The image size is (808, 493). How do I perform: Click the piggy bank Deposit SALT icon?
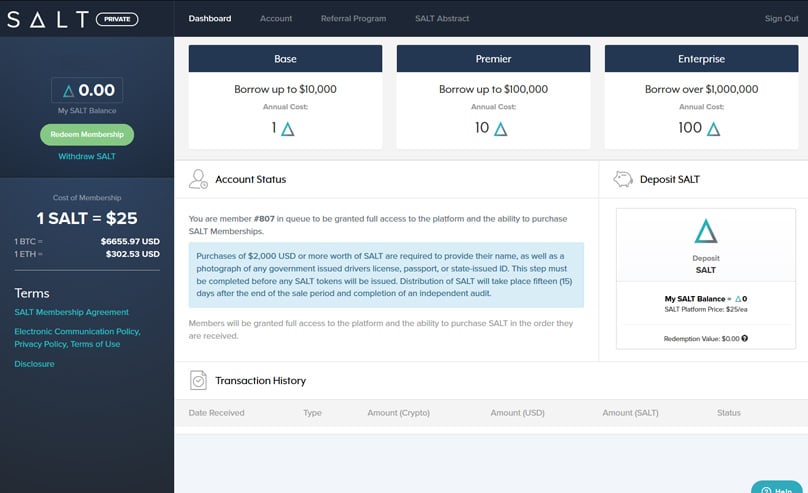(623, 179)
